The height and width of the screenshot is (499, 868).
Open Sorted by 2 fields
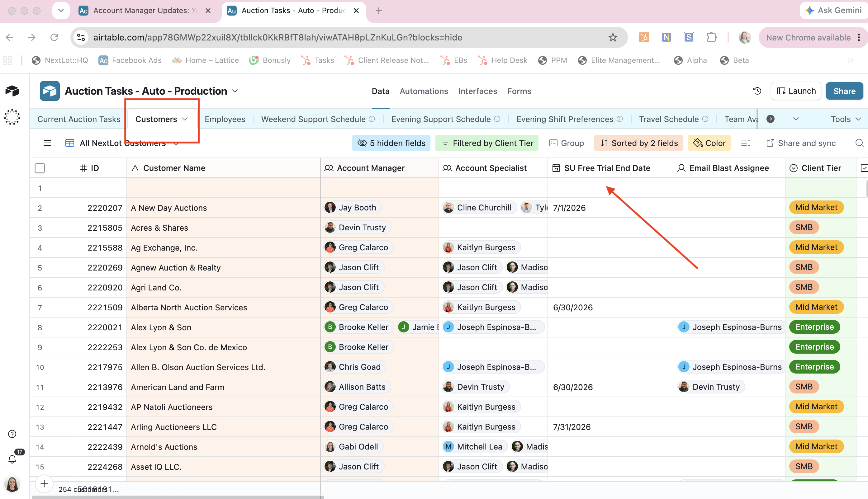click(x=639, y=143)
